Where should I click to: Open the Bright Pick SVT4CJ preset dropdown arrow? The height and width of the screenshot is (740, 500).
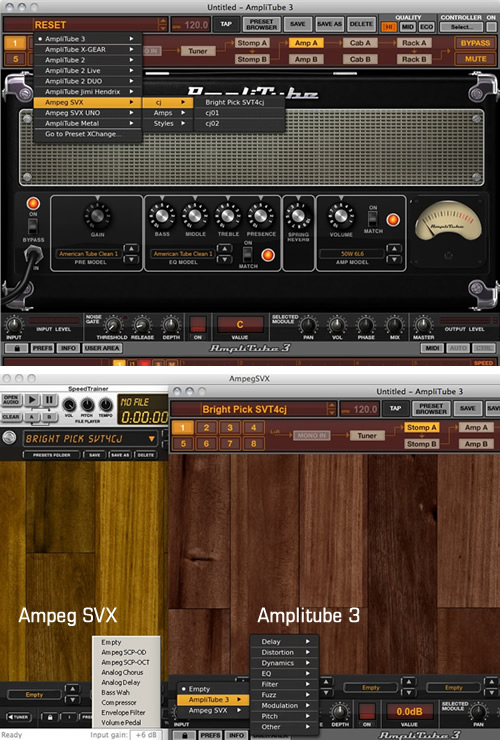(x=152, y=438)
